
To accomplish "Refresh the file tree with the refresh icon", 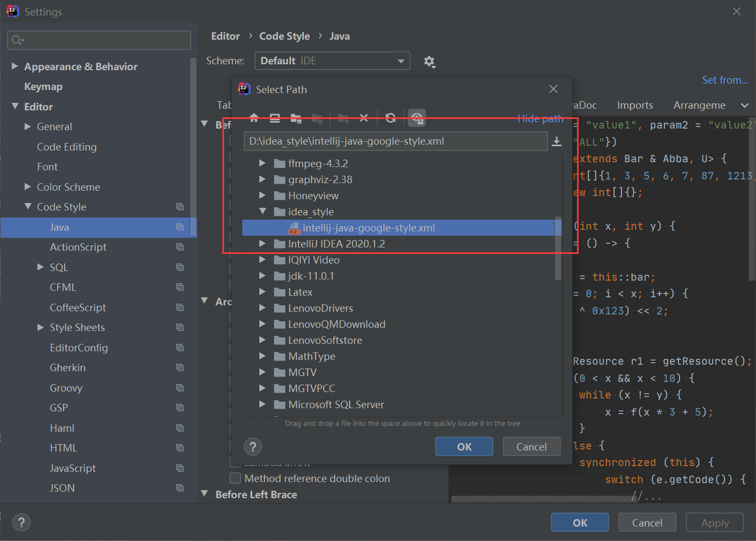I will tap(391, 118).
